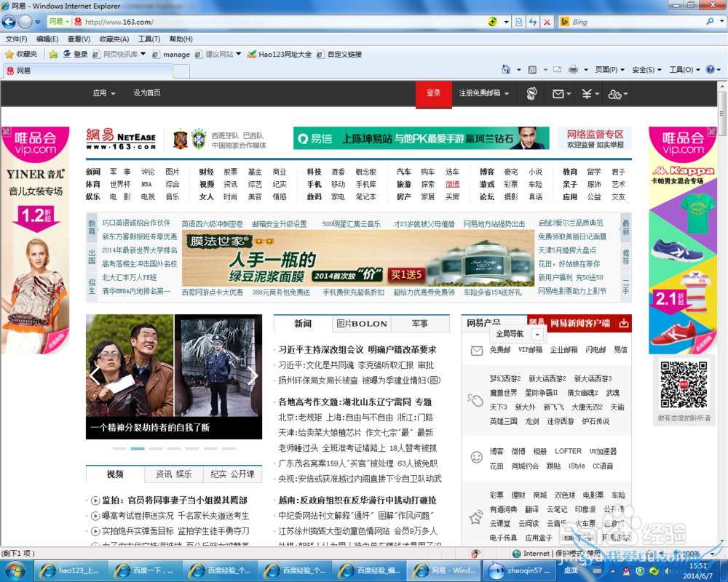Click inside the Bing search input field
Image resolution: width=728 pixels, height=582 pixels.
(636, 22)
